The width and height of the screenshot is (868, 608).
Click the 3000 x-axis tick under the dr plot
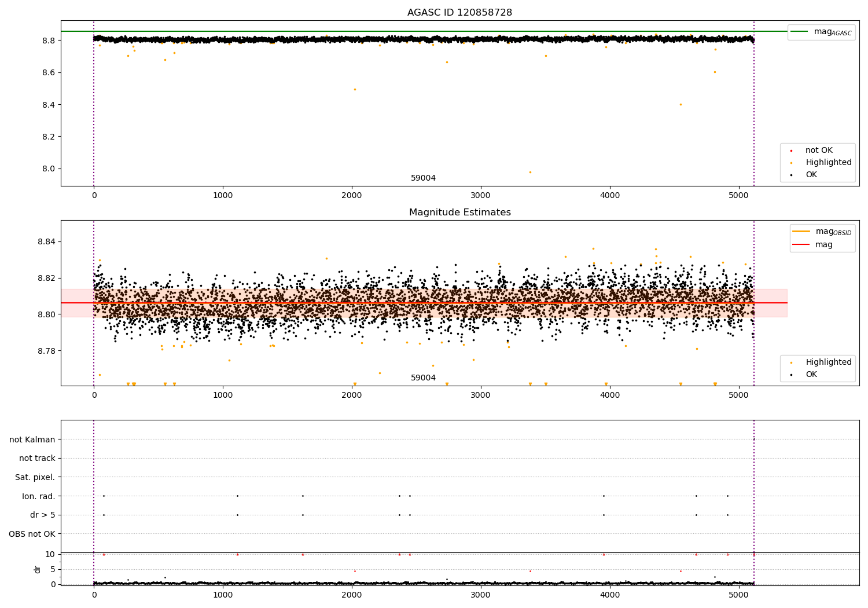click(x=481, y=595)
